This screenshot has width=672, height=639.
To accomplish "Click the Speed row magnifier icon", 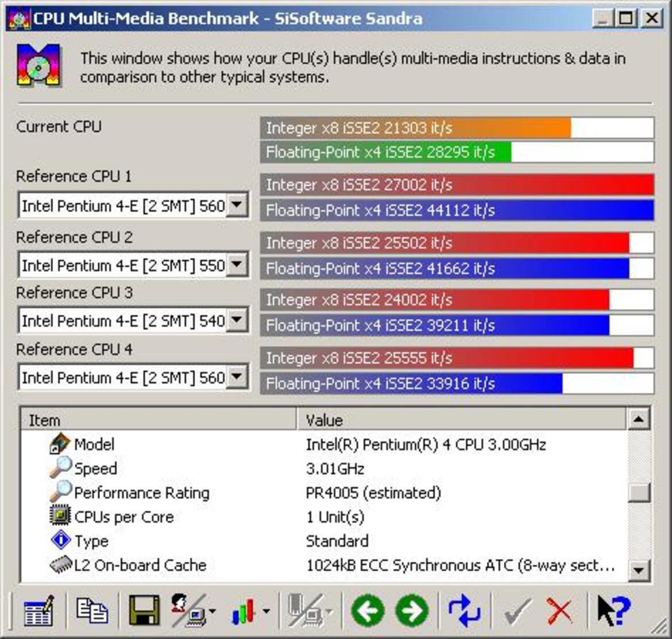I will (60, 468).
